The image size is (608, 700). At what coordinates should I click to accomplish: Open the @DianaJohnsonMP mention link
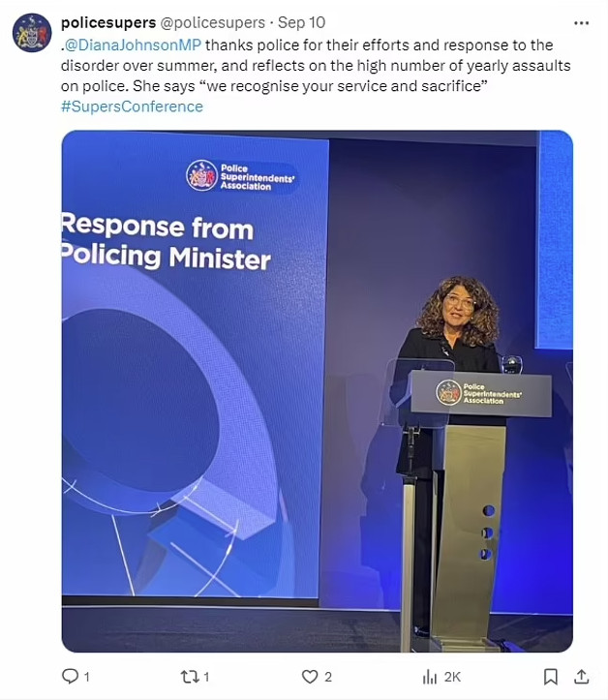click(129, 44)
